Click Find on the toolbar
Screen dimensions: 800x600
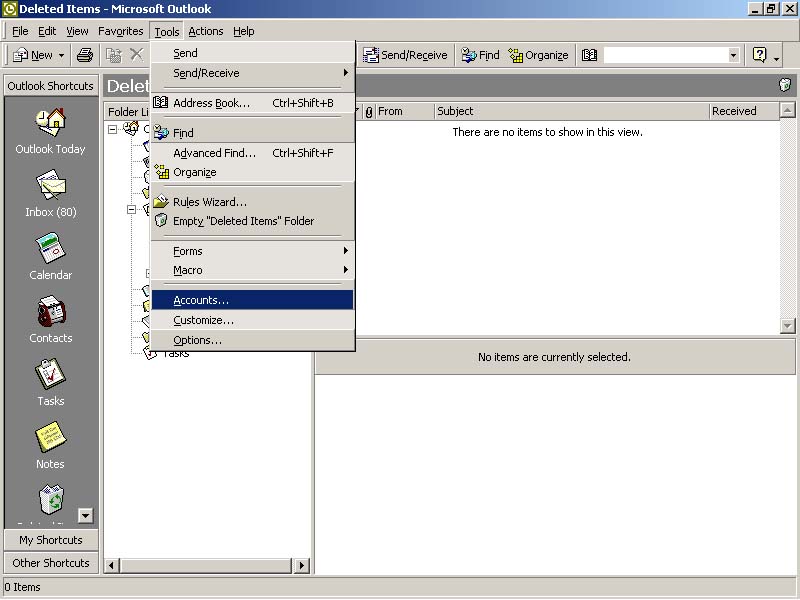(480, 55)
